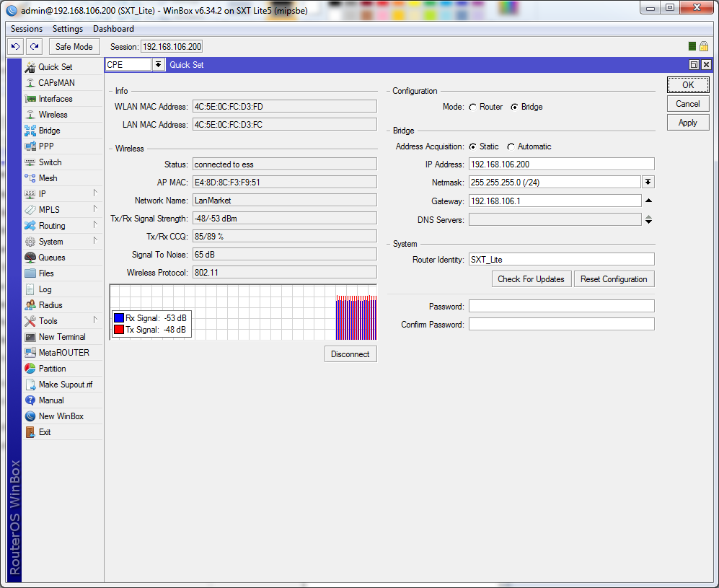Open the Sessions menu
The height and width of the screenshot is (588, 719).
[x=27, y=29]
